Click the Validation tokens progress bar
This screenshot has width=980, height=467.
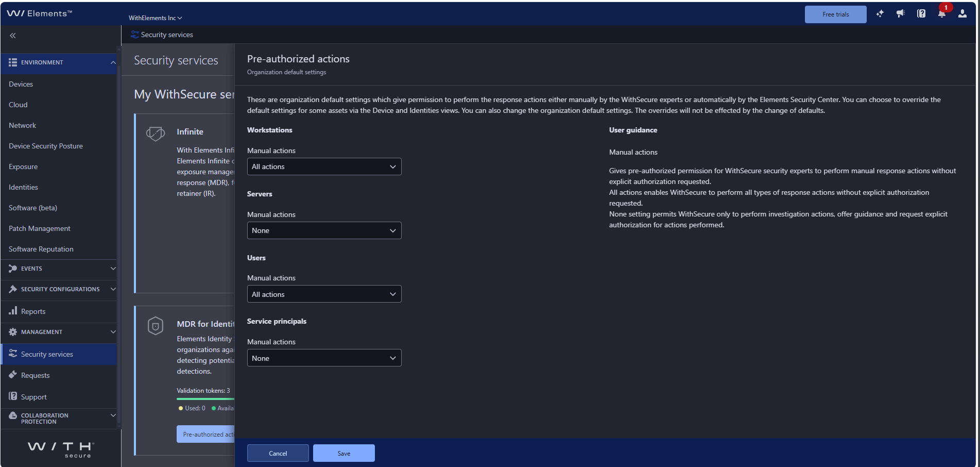pyautogui.click(x=205, y=399)
